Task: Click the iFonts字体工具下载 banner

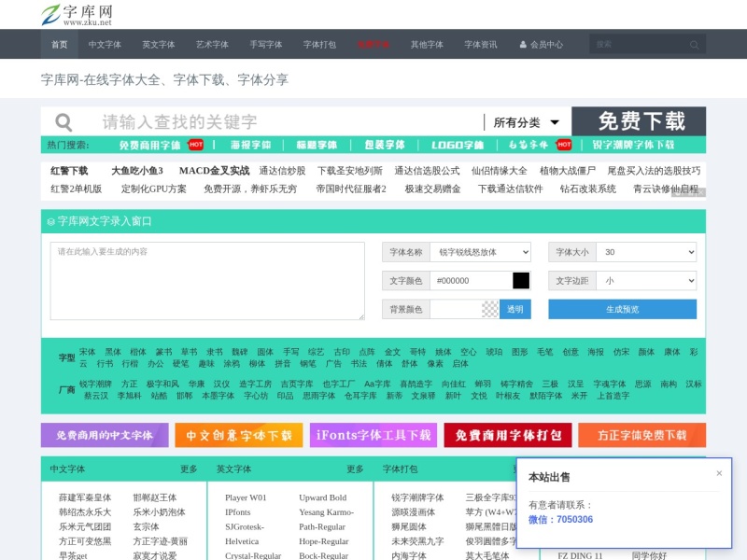Action: [x=373, y=435]
